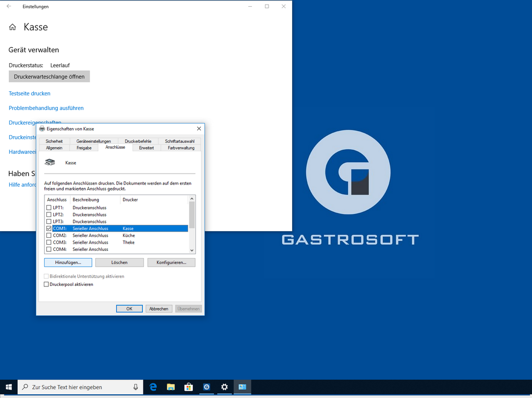Select the COM4 Serieller Anschluss description
The height and width of the screenshot is (398, 532).
[x=90, y=249]
